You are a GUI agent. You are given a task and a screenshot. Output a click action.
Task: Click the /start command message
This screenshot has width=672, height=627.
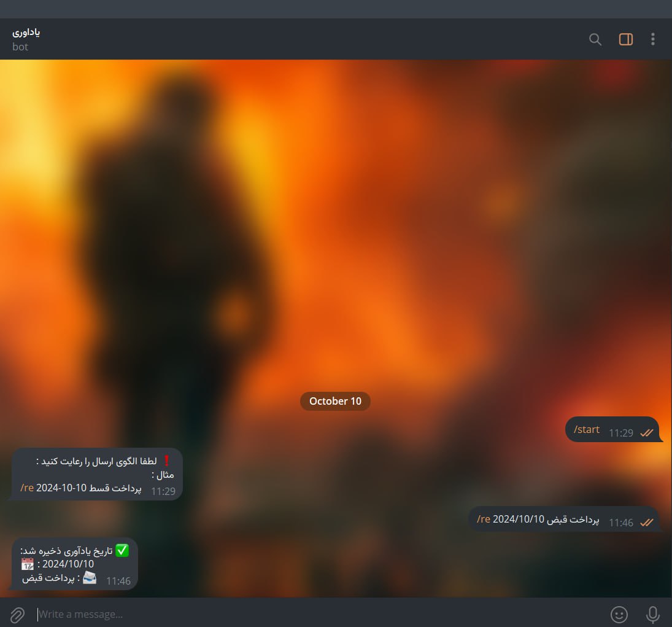[586, 429]
